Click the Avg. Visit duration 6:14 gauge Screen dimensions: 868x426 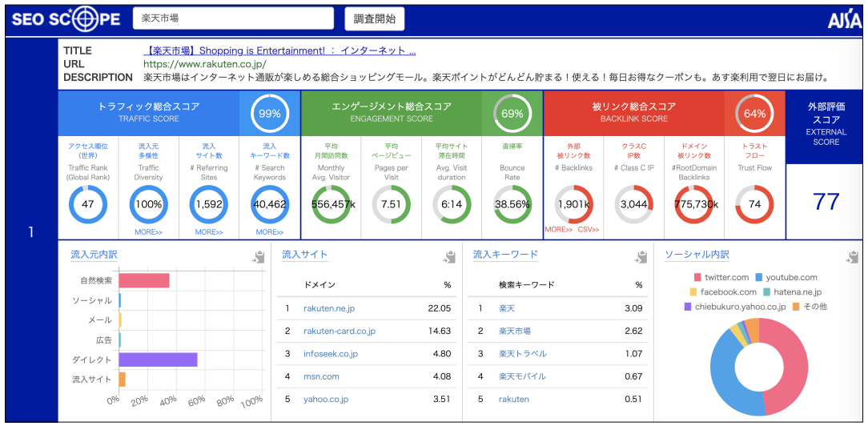tap(452, 204)
